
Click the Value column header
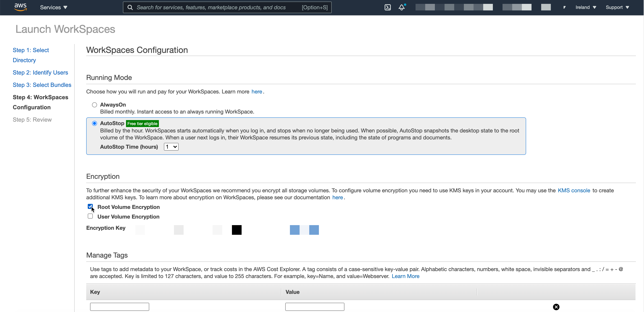[292, 292]
